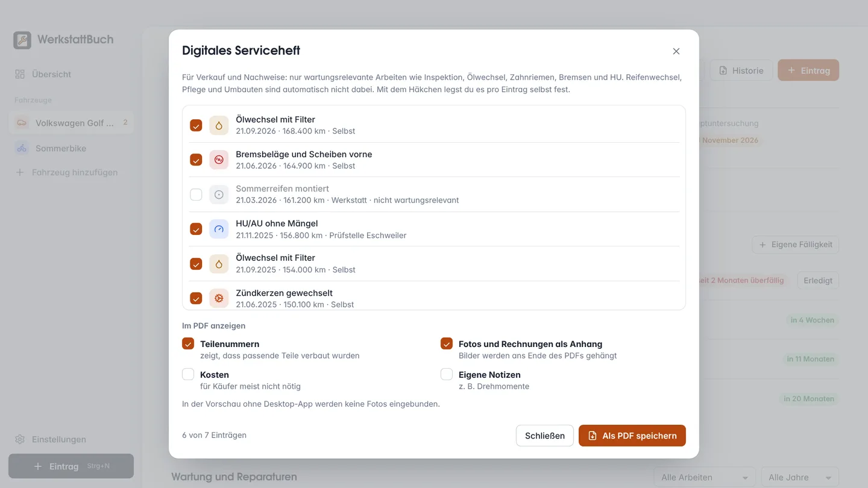The height and width of the screenshot is (488, 868).
Task: Click the oil drop icon for 21.09.2025 Ölwechsel
Action: pos(219,264)
